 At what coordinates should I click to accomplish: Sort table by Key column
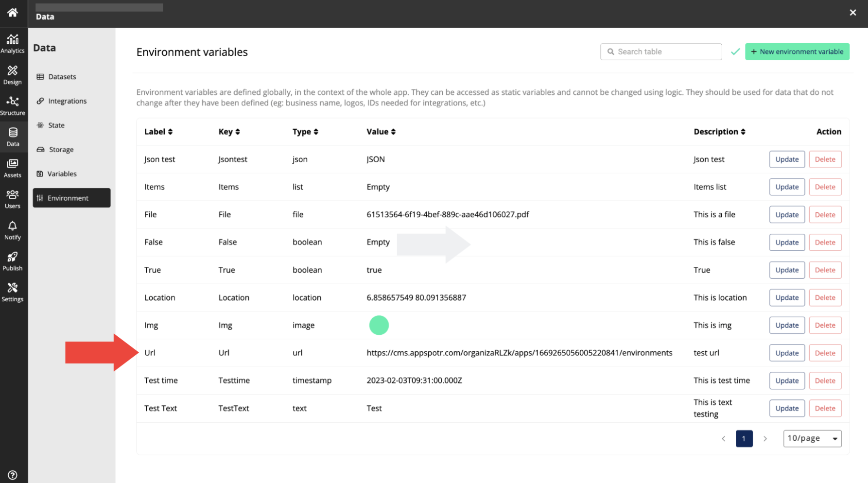coord(229,132)
